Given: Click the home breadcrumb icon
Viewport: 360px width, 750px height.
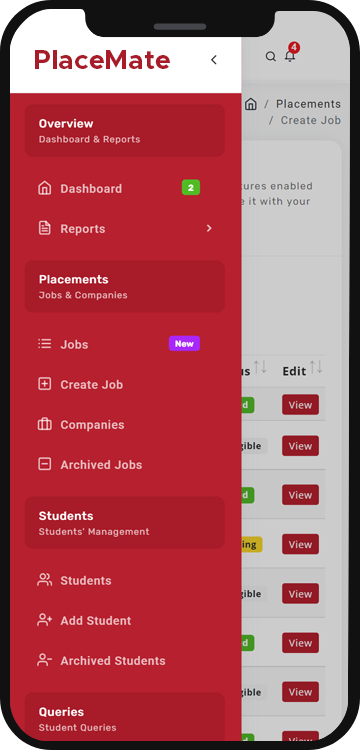Looking at the screenshot, I should (x=251, y=104).
